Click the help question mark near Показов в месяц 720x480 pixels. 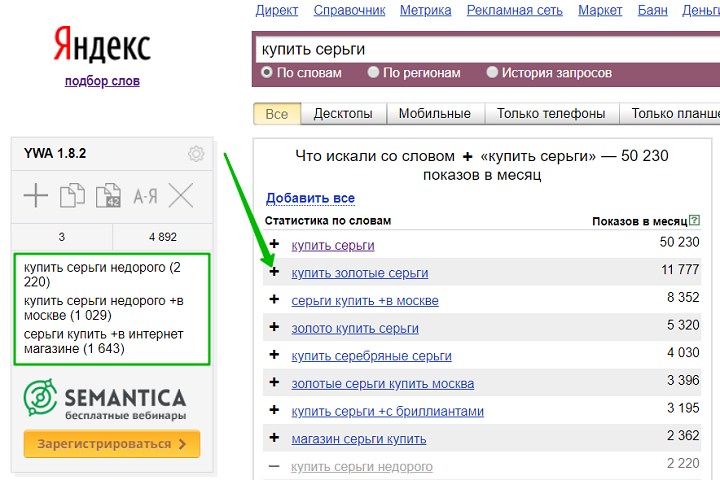[x=695, y=220]
